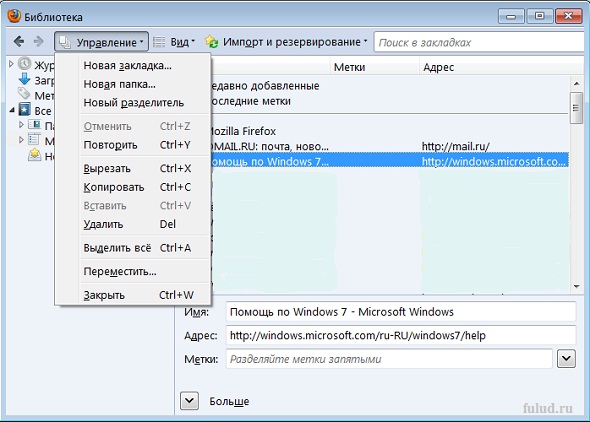The image size is (590, 422).
Task: Click the Unsorted Bookmarks icon in tree
Action: pos(35,155)
